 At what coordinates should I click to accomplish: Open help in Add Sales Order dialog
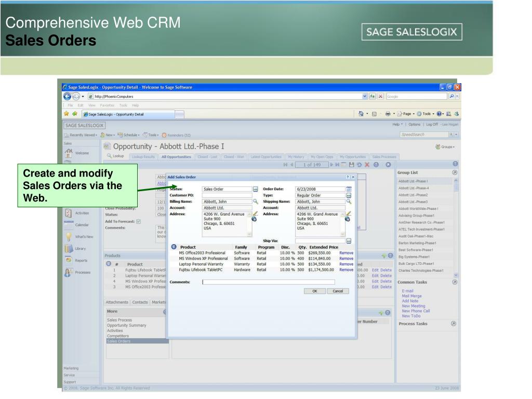tap(348, 177)
